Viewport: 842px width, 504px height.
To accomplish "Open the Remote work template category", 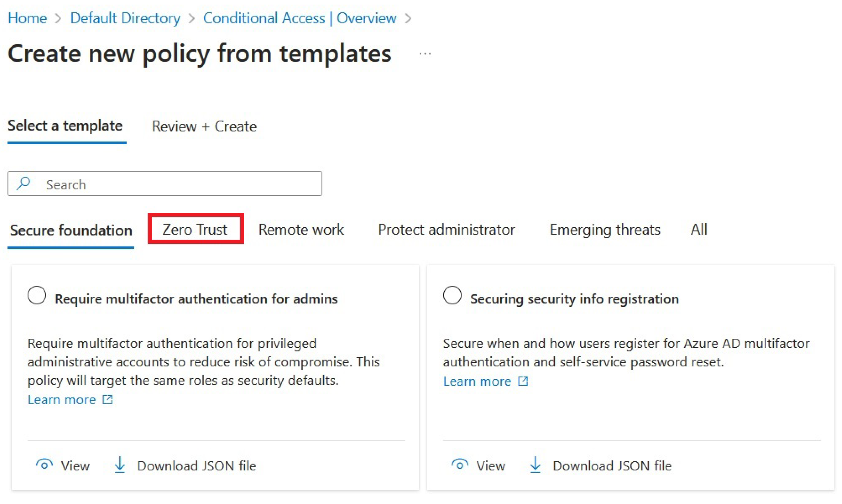I will click(301, 229).
